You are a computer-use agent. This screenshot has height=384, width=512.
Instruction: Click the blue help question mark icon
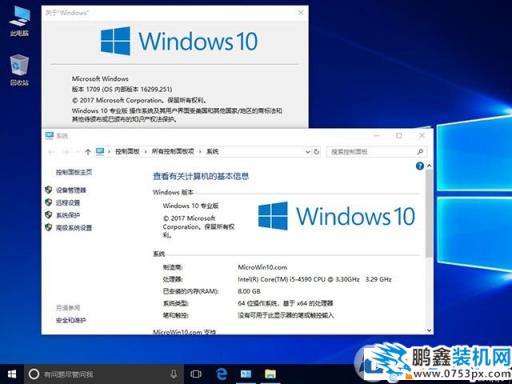420,166
